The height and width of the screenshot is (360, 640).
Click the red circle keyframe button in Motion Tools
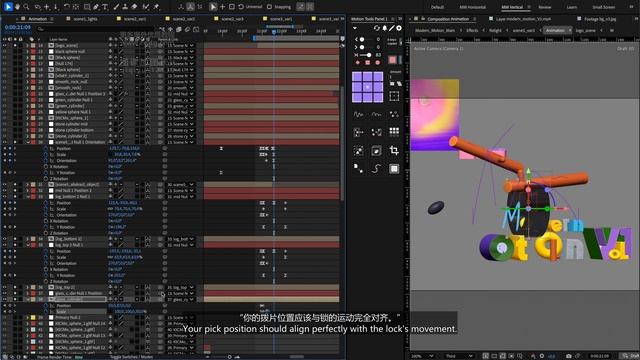[x=377, y=62]
